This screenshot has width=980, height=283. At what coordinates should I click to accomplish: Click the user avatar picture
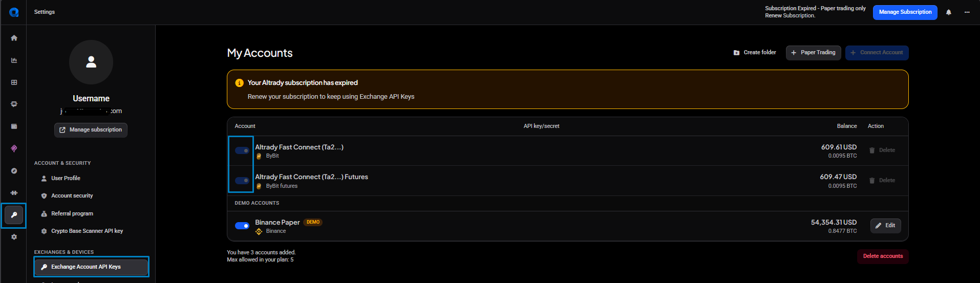[x=91, y=62]
